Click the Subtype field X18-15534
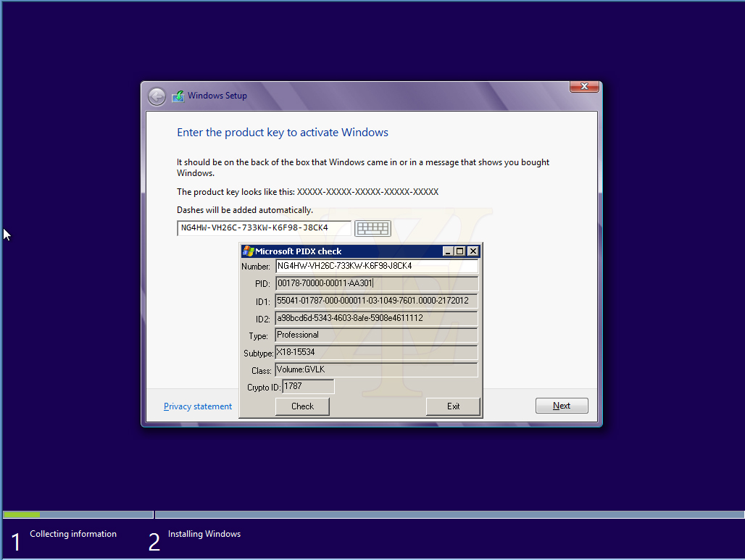 pyautogui.click(x=376, y=352)
